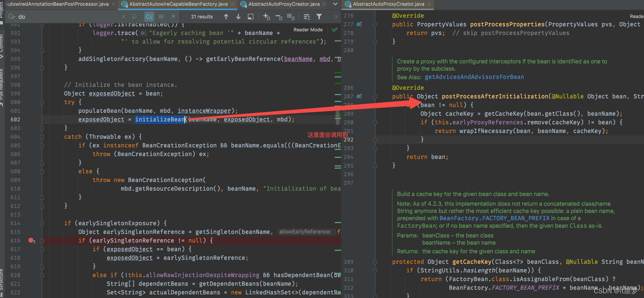Toggle Words (W) search option
Screen dimensions: 644x298
pos(161,17)
